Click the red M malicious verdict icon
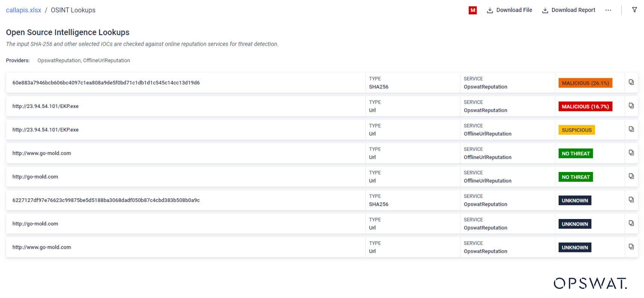Image resolution: width=644 pixels, height=298 pixels. 473,10
